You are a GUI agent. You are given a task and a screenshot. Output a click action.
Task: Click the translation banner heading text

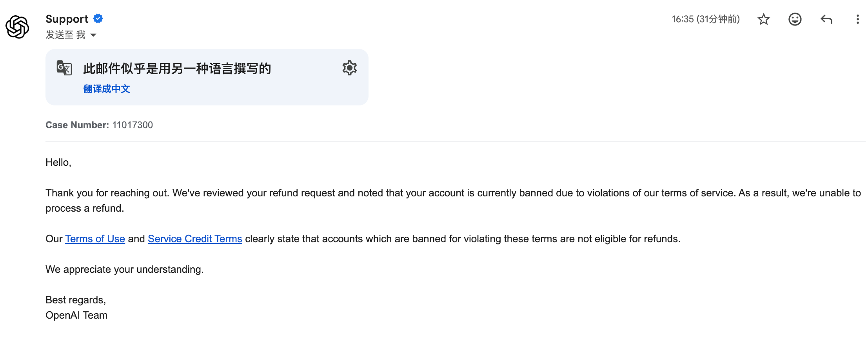pos(177,69)
